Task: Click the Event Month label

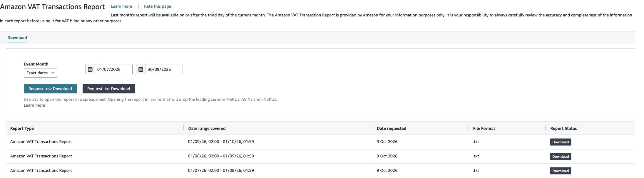Action: [x=36, y=64]
